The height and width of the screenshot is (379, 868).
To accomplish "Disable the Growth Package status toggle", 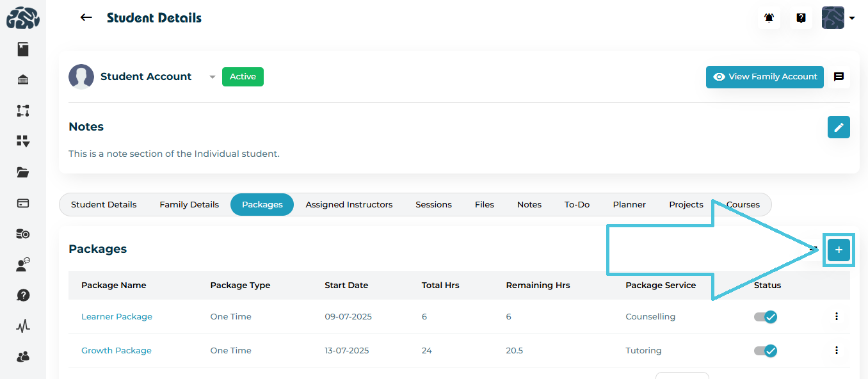I will (x=766, y=351).
